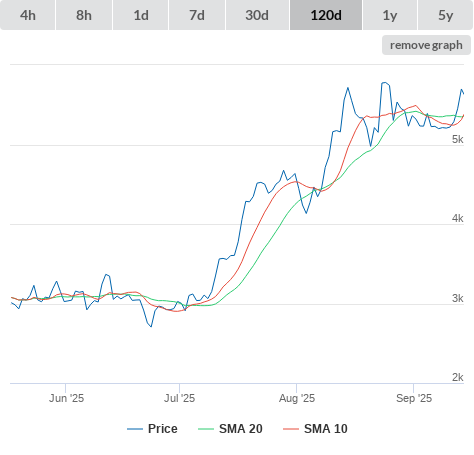Click the Jun '25 x-axis label
The height and width of the screenshot is (455, 474).
click(66, 398)
